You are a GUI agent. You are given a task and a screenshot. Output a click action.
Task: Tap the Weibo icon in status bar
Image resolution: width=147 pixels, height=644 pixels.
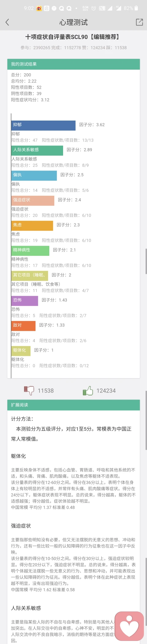coord(39,8)
